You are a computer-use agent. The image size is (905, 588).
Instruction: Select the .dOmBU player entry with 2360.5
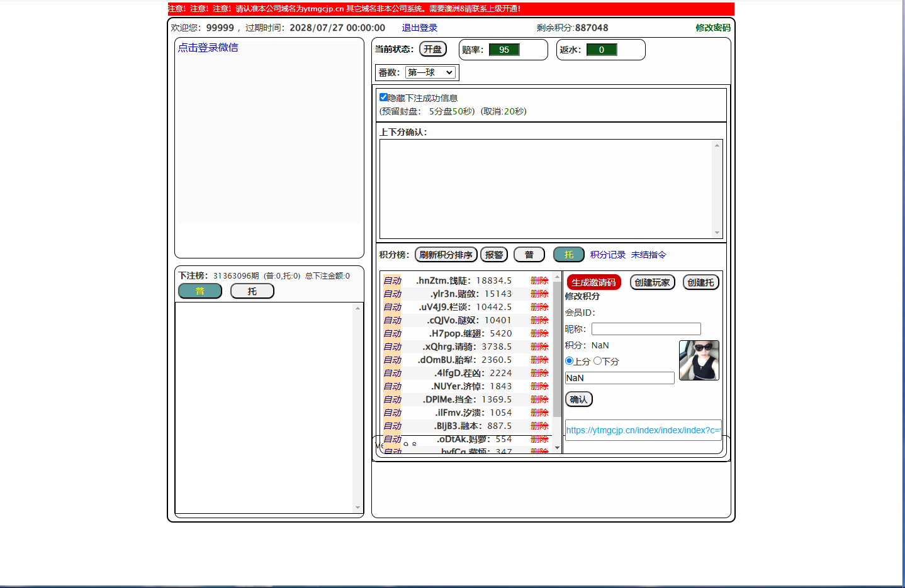[x=464, y=360]
